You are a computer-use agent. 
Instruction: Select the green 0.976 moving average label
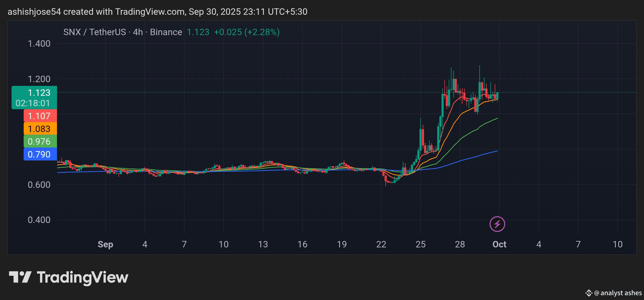click(40, 141)
